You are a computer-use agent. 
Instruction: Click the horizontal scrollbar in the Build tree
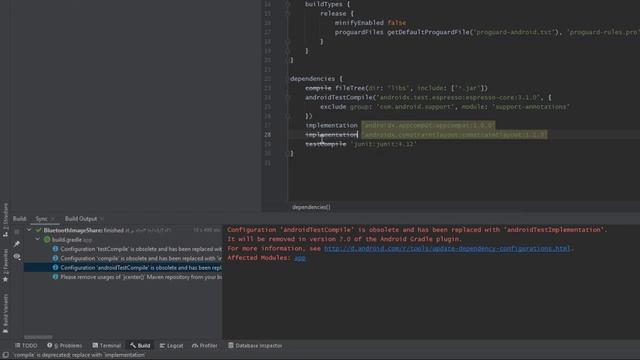tap(38, 337)
